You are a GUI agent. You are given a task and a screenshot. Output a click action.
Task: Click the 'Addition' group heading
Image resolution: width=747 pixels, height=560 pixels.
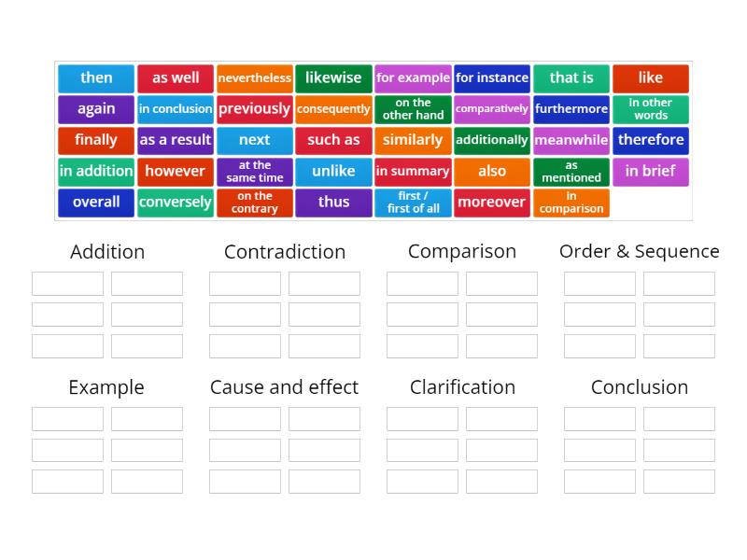tap(107, 252)
